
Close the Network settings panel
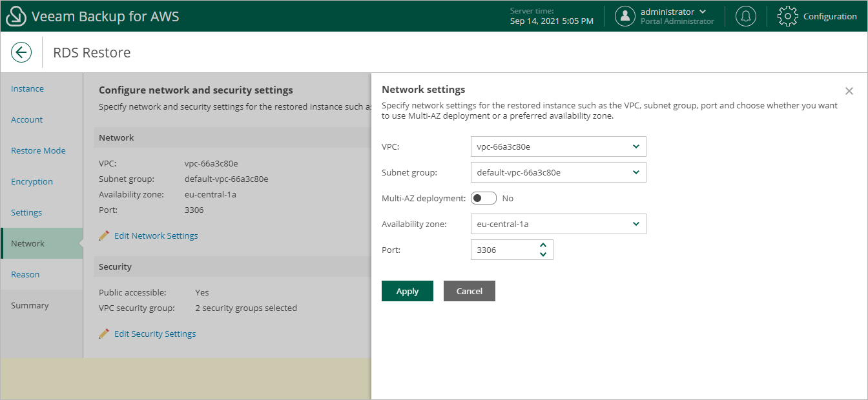coord(849,91)
